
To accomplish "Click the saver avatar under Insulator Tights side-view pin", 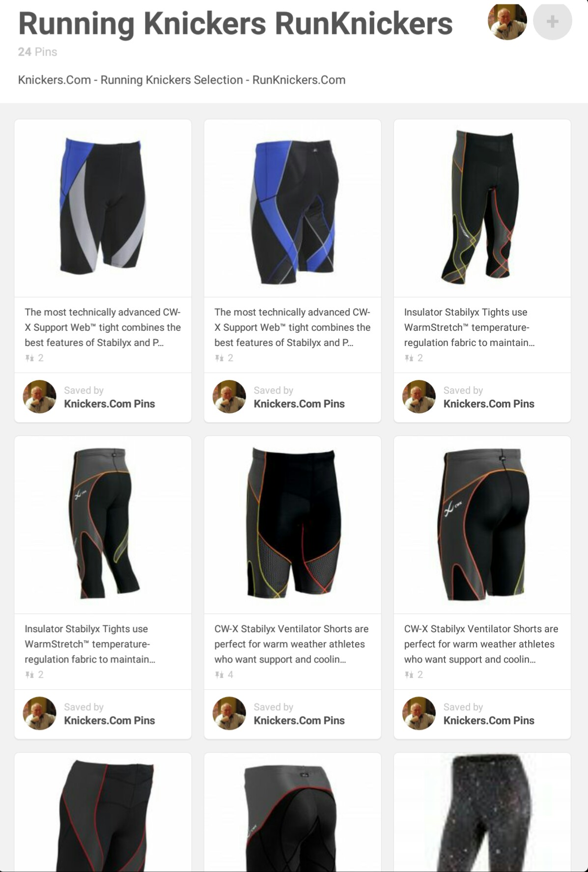I will click(40, 713).
